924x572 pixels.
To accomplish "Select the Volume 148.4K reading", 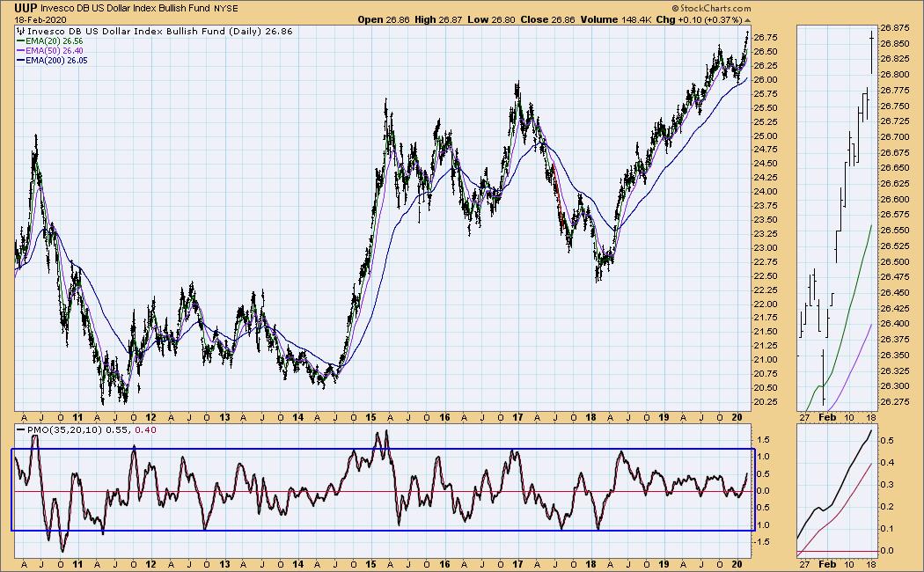I will [x=615, y=19].
